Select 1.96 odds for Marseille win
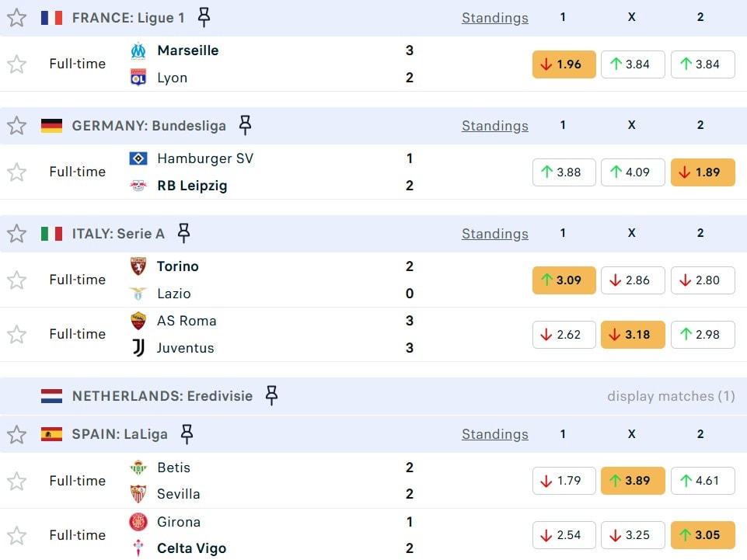The width and height of the screenshot is (747, 560). pyautogui.click(x=564, y=64)
